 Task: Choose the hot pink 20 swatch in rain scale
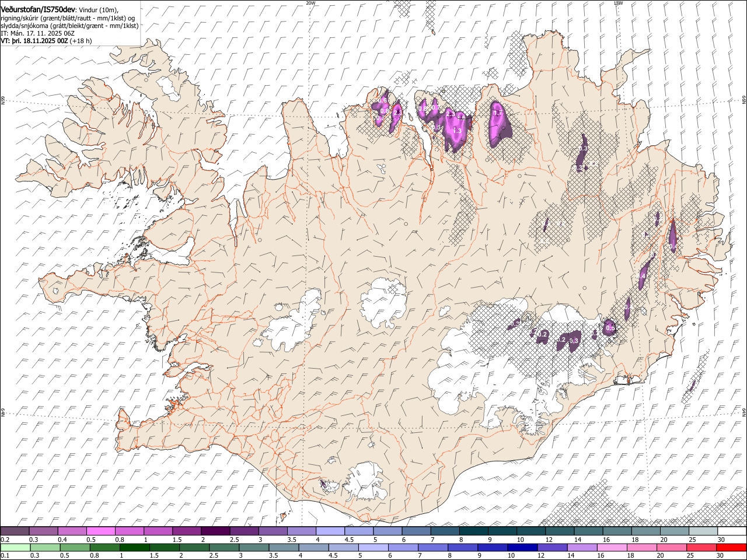672,548
